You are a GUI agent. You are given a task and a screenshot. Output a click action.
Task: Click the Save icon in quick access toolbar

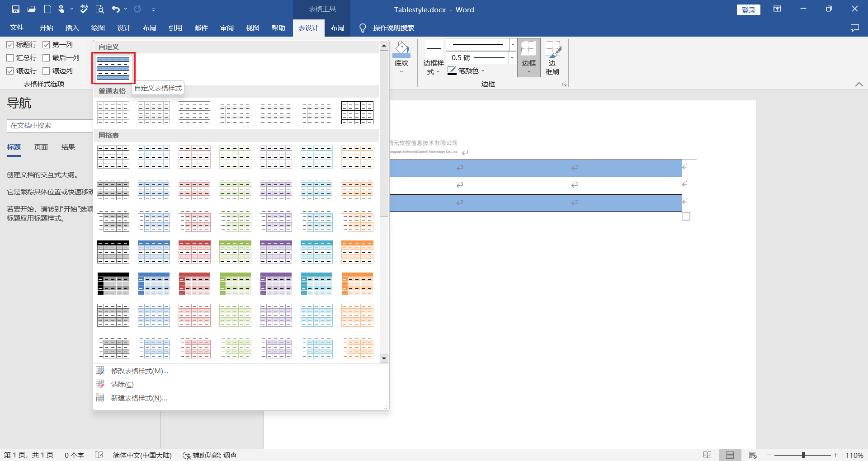pos(16,9)
